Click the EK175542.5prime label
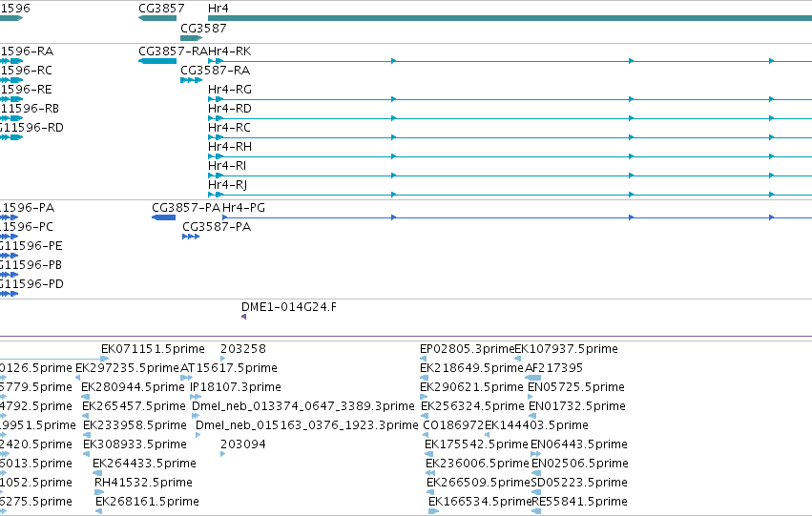Screen dimensions: 812x516 pyautogui.click(x=476, y=444)
